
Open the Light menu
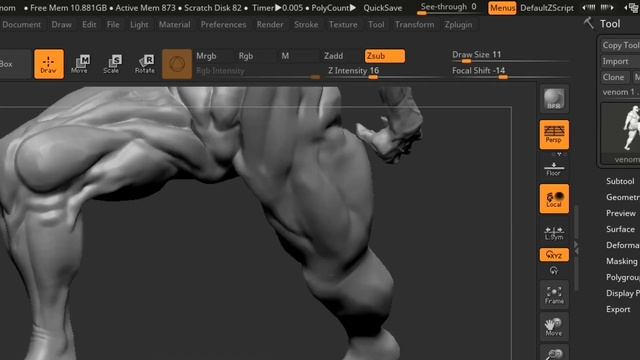139,24
